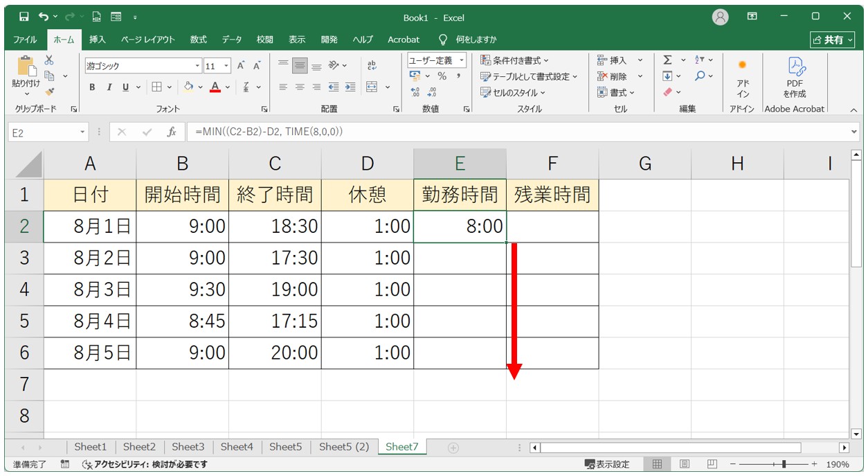Save the workbook from the quick access toolbar
868x476 pixels.
(x=24, y=17)
